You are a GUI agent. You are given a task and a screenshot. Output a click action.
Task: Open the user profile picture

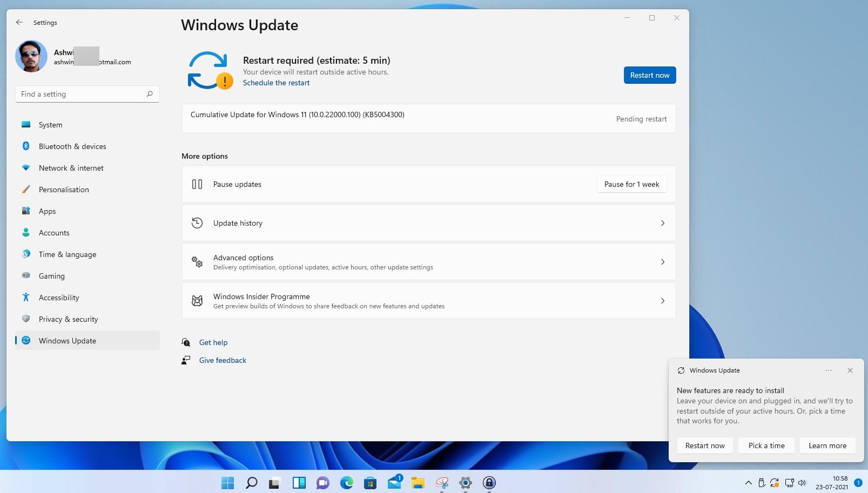tap(31, 56)
